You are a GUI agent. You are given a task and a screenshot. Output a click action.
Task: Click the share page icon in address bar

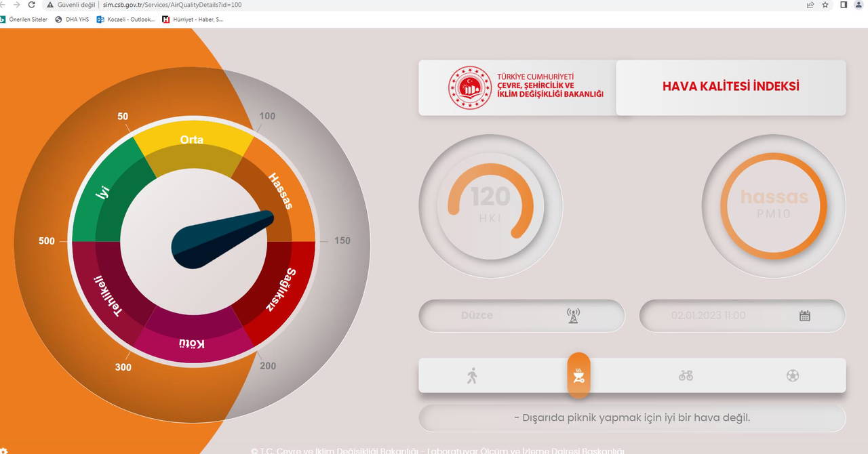[x=810, y=5]
